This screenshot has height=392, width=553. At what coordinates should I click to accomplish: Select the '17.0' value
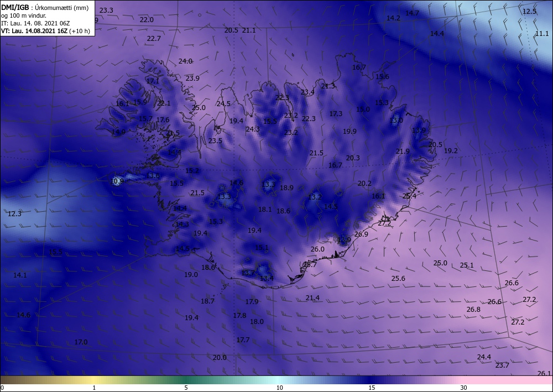(x=81, y=342)
